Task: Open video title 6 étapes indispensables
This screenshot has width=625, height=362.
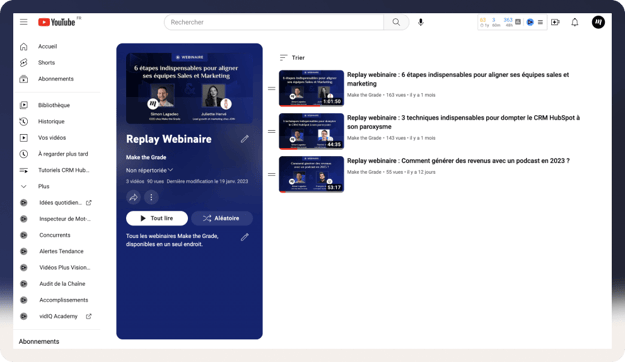Action: 458,79
